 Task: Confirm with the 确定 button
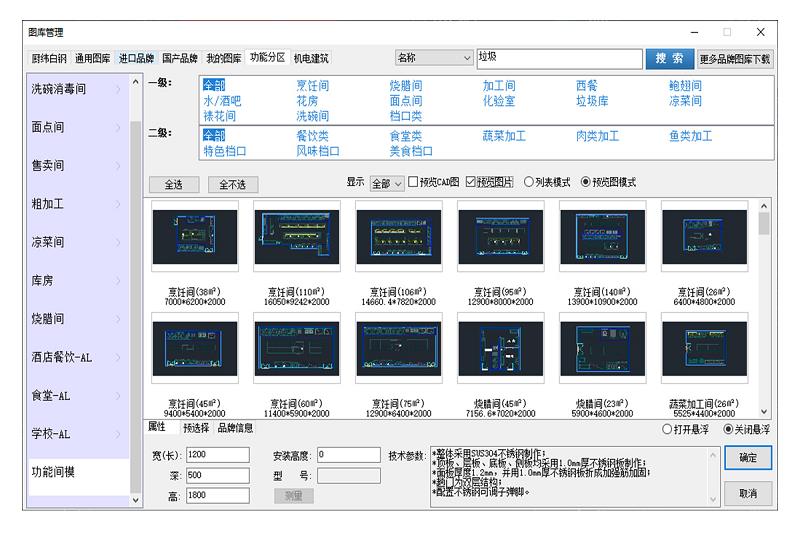point(748,458)
